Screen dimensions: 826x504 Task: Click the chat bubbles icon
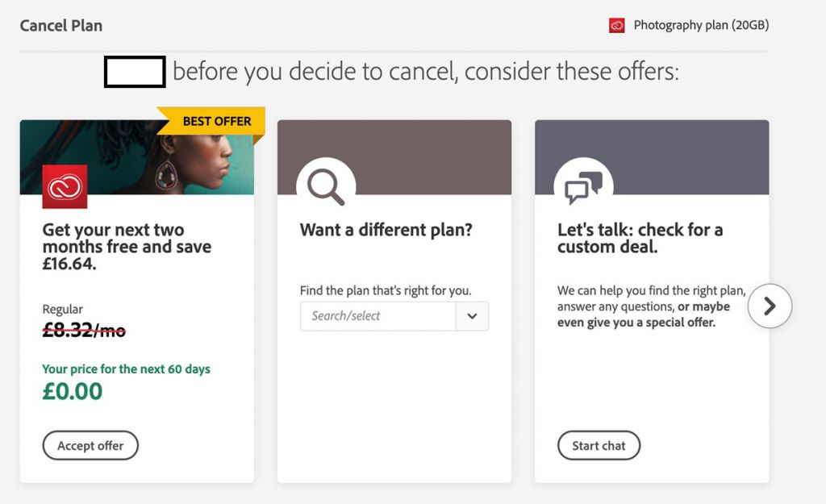(x=583, y=187)
